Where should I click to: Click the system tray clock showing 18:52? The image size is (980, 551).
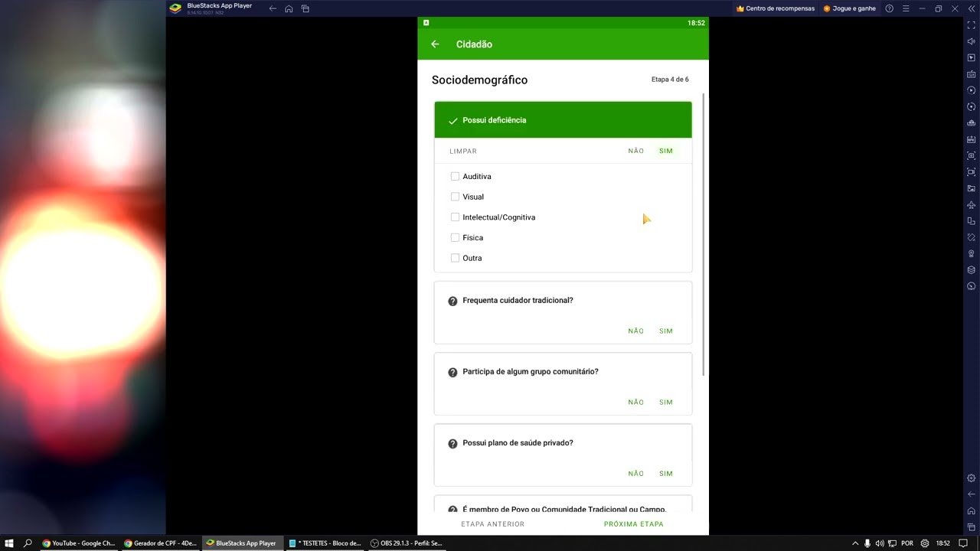tap(942, 543)
